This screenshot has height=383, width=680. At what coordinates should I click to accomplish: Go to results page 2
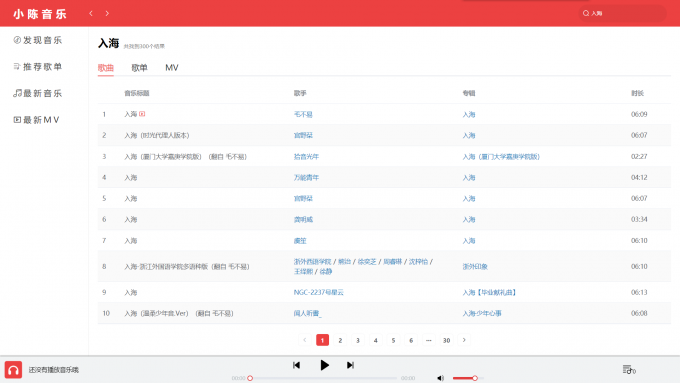[x=340, y=340]
